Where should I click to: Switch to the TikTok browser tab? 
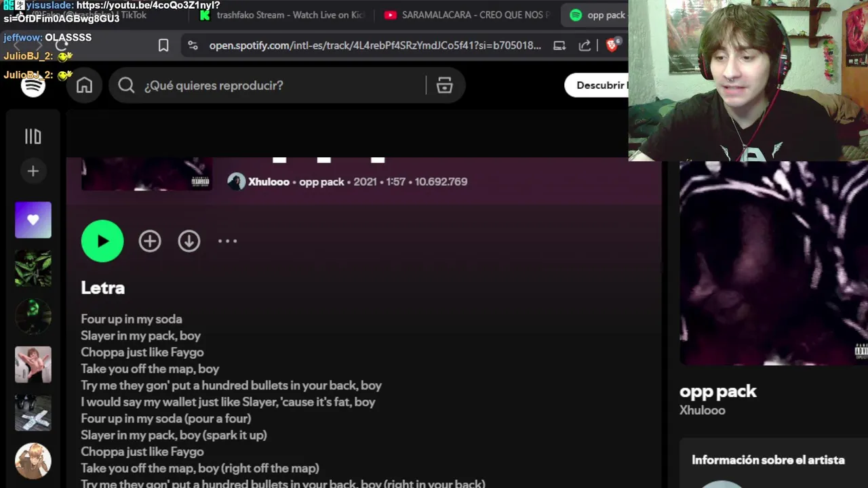[88, 15]
